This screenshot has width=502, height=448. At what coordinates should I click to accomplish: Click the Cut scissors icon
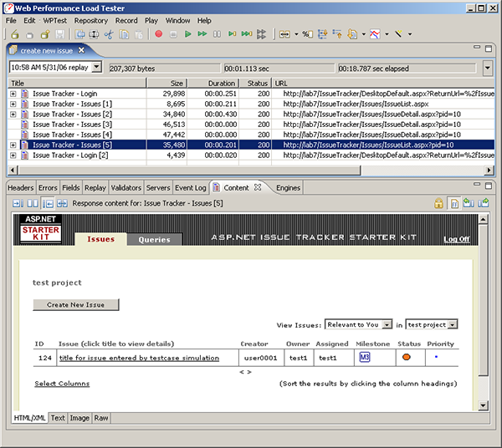[x=109, y=34]
